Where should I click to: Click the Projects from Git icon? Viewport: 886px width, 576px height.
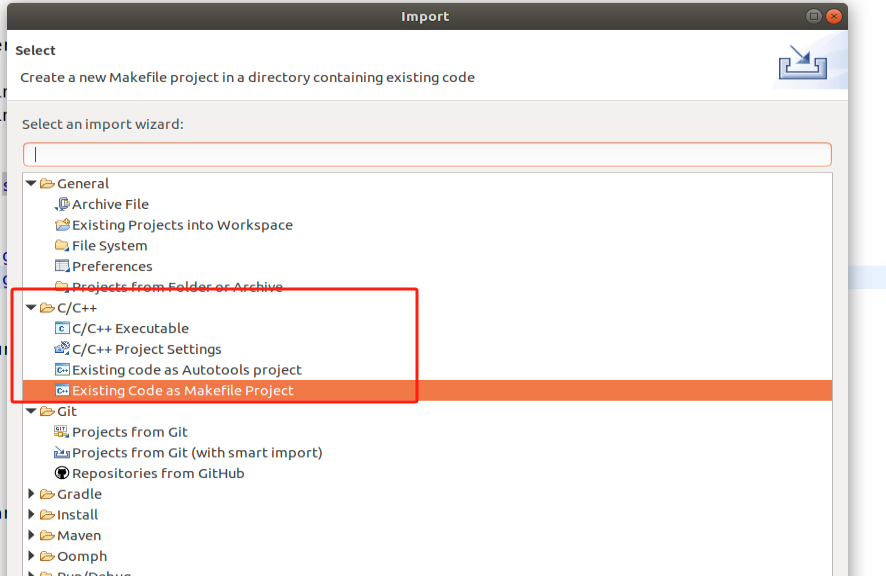62,432
